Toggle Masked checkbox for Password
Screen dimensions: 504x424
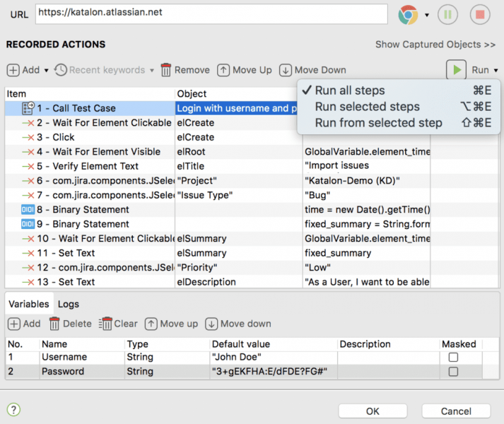(453, 372)
